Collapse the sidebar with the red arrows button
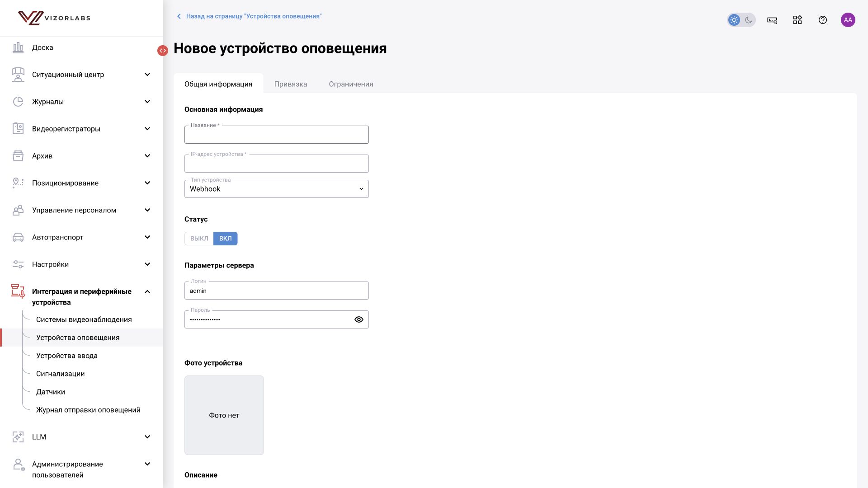This screenshot has width=868, height=488. (x=163, y=51)
